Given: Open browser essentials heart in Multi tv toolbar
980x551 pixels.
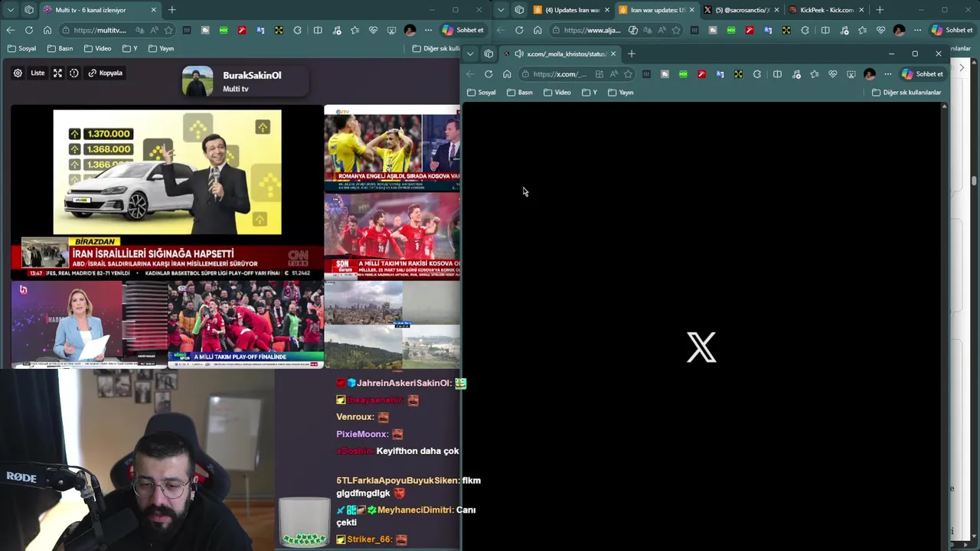Looking at the screenshot, I should click(373, 30).
